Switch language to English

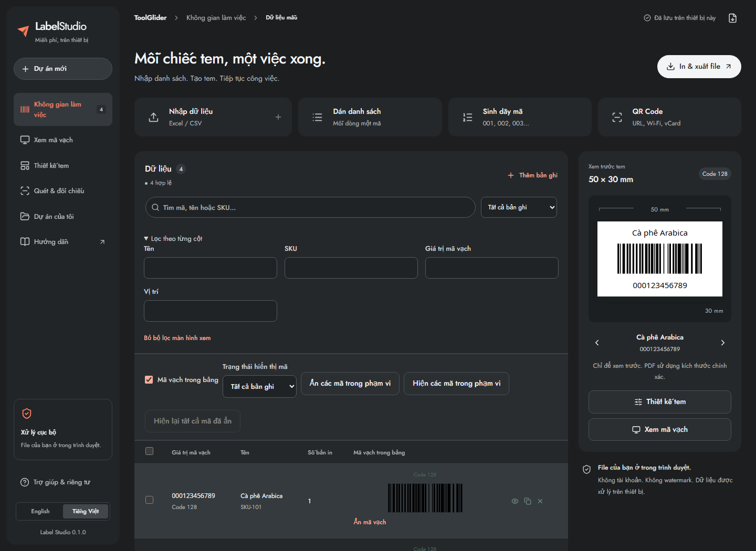click(40, 512)
